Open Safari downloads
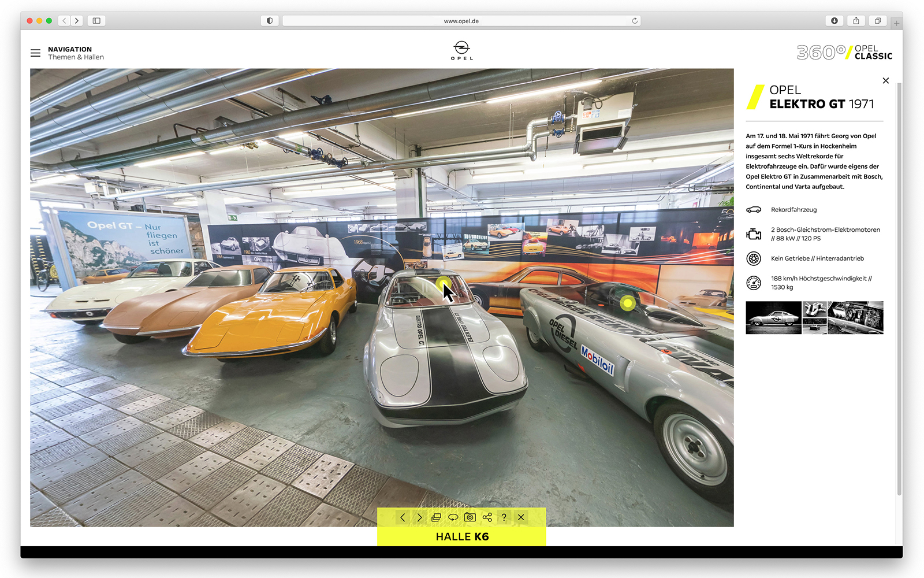The height and width of the screenshot is (578, 924). [834, 21]
